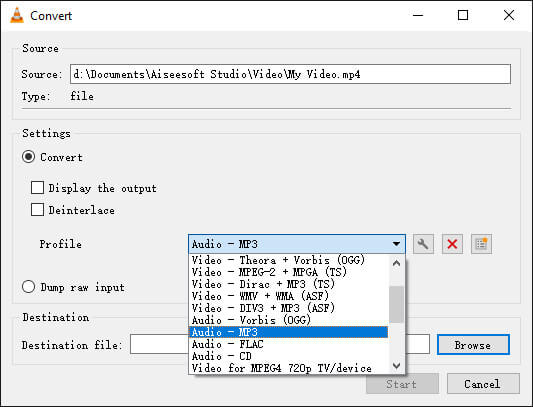This screenshot has width=533, height=407.
Task: Click scroll down arrow in profile list
Action: click(396, 366)
